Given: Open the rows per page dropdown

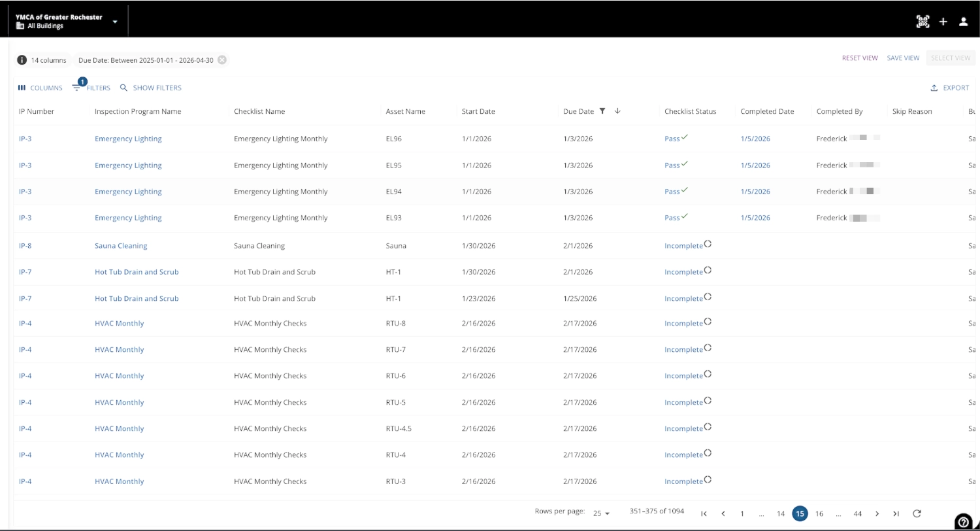Looking at the screenshot, I should tap(601, 513).
